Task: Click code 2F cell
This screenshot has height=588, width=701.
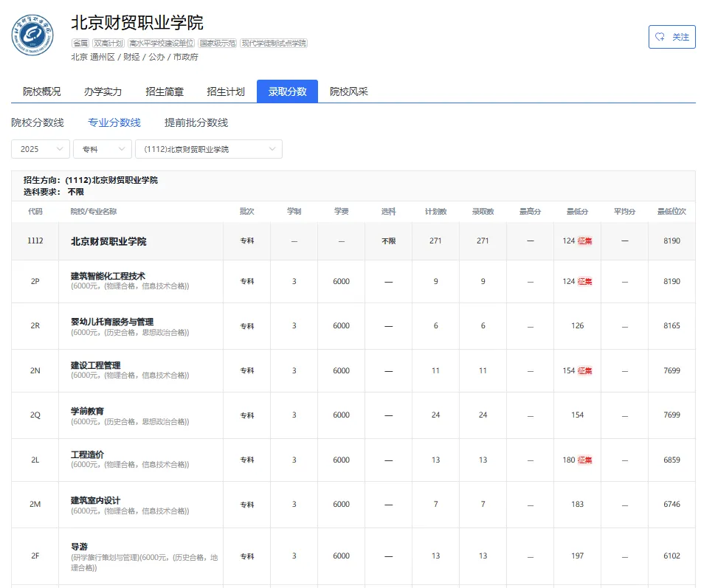Action: pos(35,556)
